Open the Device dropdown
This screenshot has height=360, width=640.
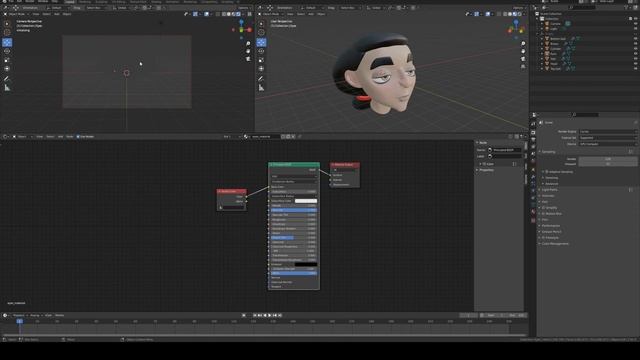point(608,144)
